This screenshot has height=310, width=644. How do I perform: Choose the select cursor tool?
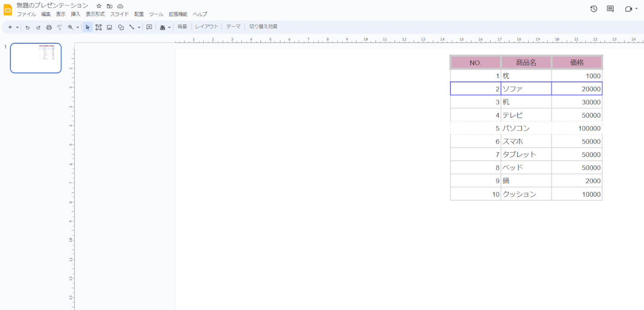click(88, 27)
